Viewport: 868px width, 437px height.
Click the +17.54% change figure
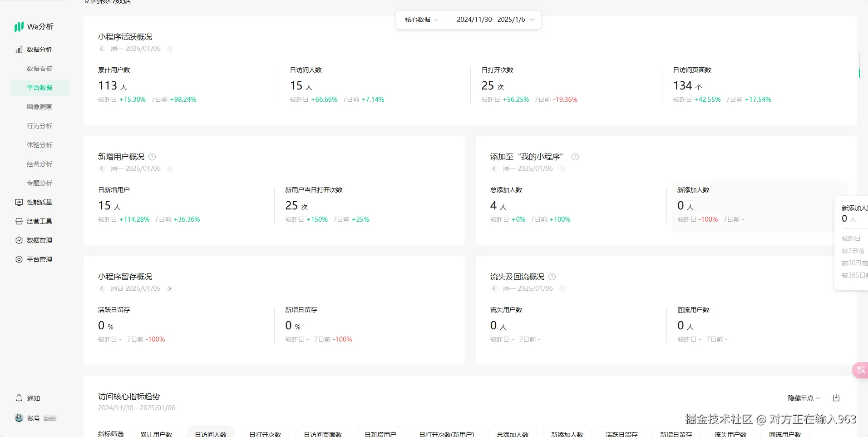758,99
